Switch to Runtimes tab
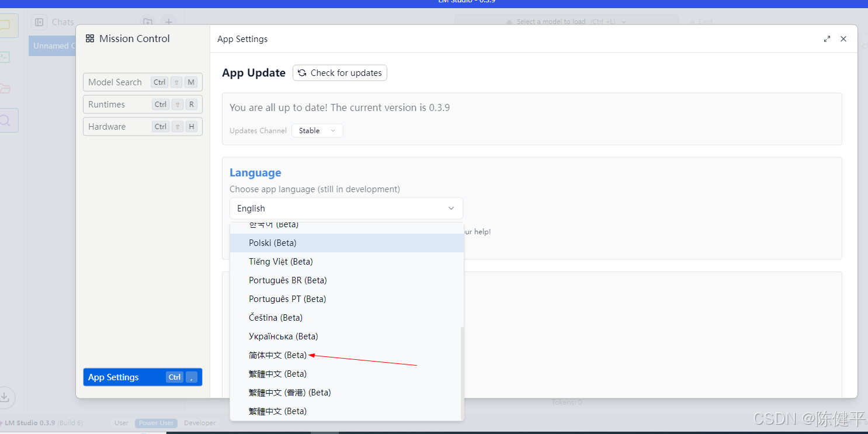The height and width of the screenshot is (434, 868). (x=143, y=105)
